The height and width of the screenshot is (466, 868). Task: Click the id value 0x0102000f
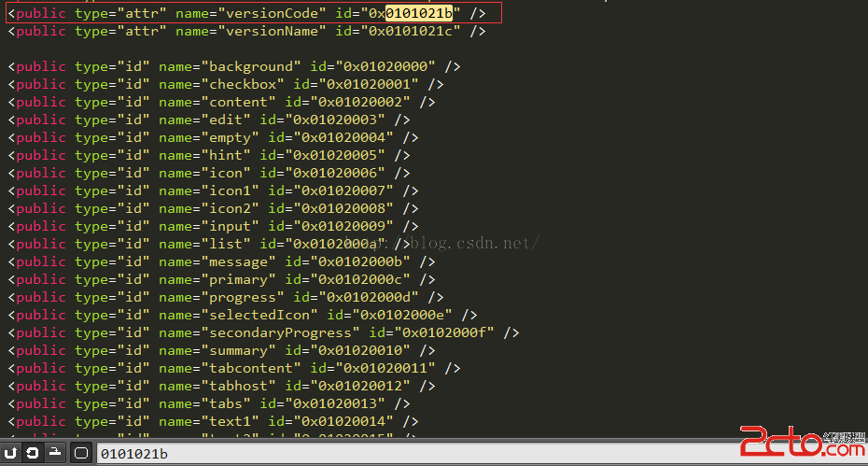tap(444, 332)
